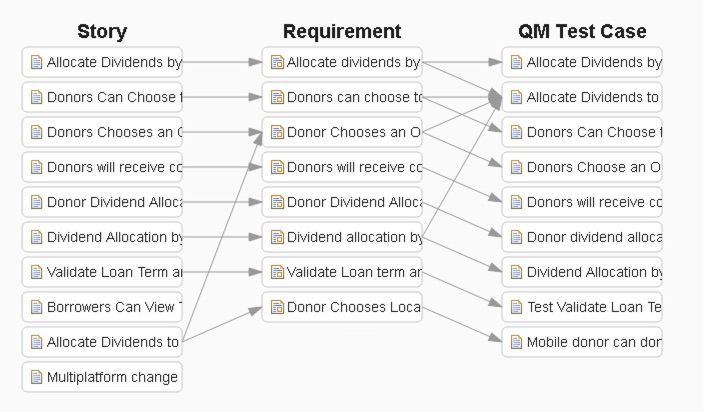The image size is (703, 412).
Task: Click the test case icon on Mobile donor can
Action: pos(517,342)
